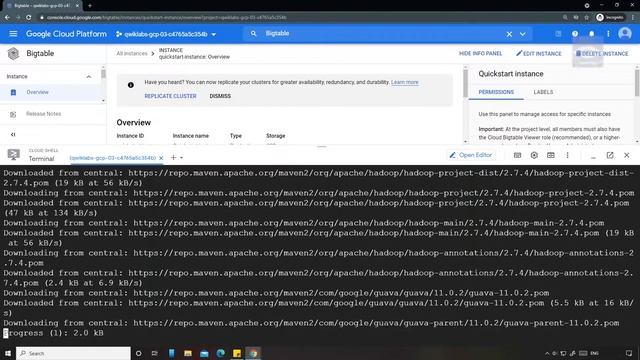
Task: Open Chrome from the taskbar
Action: 253,353
